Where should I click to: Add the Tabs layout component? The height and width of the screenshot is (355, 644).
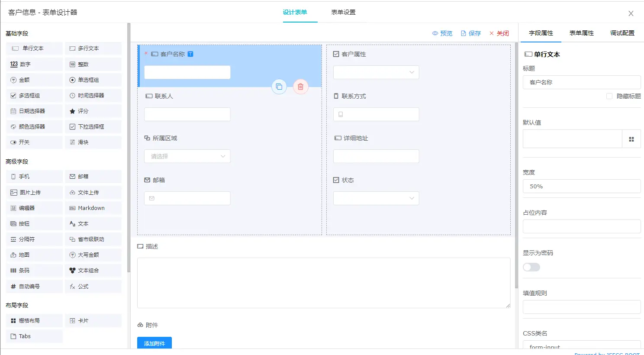point(35,336)
